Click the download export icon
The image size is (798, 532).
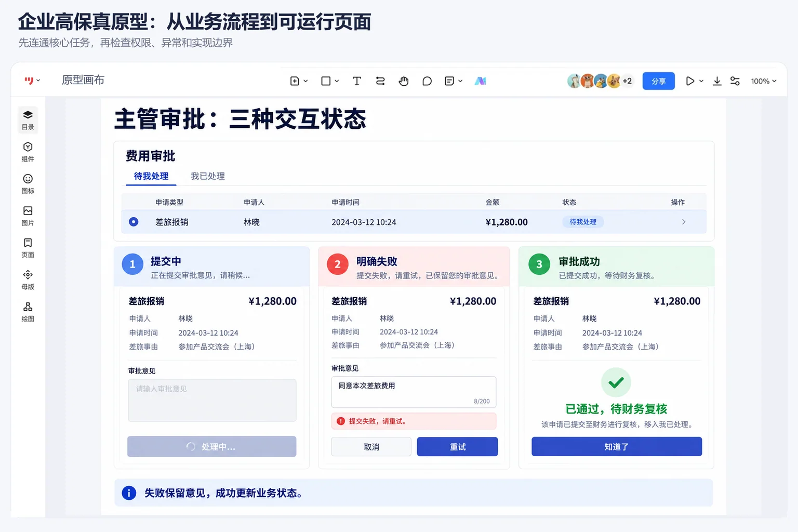(717, 81)
